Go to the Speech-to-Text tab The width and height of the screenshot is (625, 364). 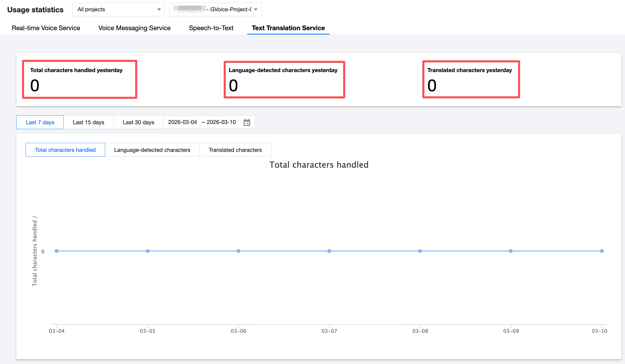coord(211,28)
